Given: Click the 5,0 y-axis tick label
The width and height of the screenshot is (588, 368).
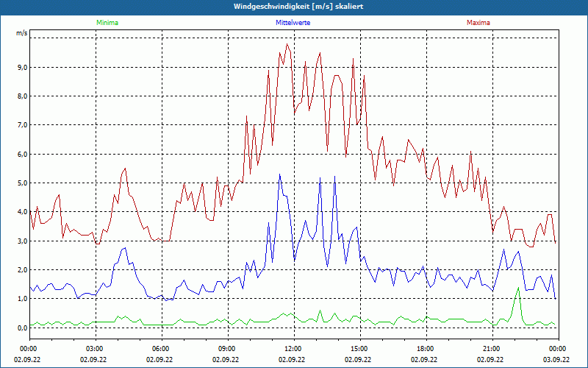Looking at the screenshot, I should [22, 183].
